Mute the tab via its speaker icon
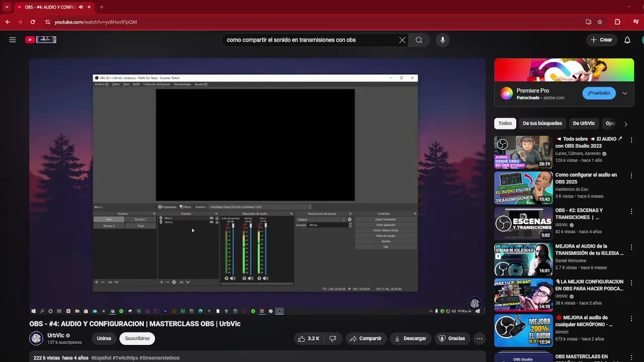The width and height of the screenshot is (644, 362). [x=81, y=7]
